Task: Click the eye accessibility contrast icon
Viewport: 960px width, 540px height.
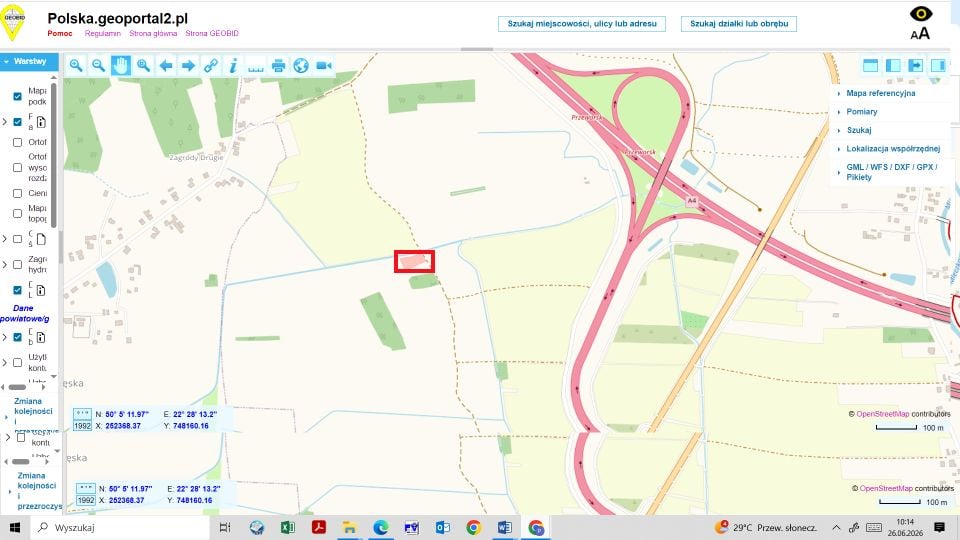Action: click(921, 13)
